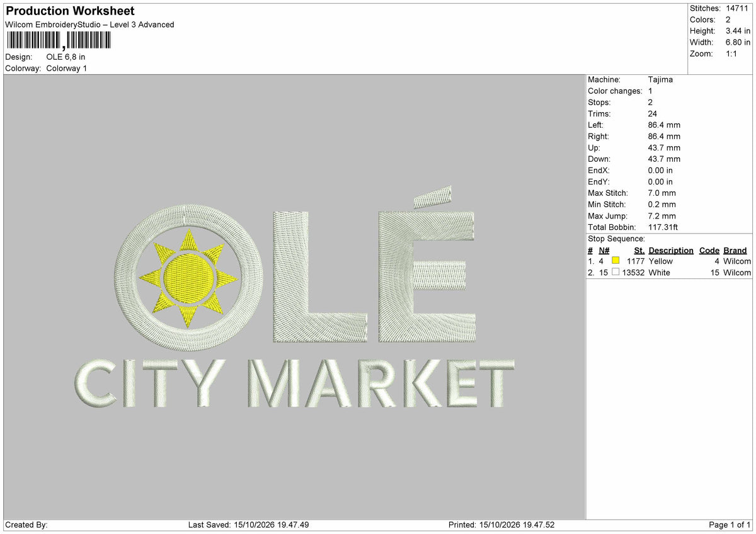
Task: Click the 'EndY:' label
Action: (600, 181)
